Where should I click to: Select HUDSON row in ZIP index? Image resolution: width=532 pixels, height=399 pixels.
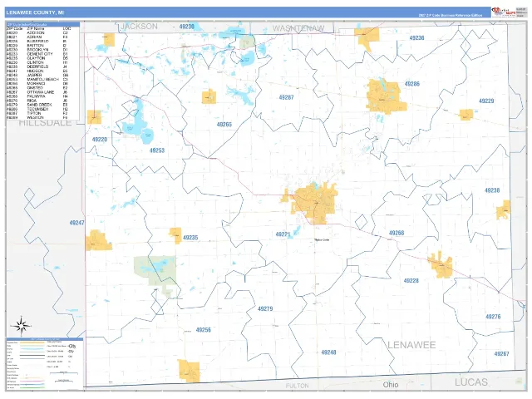[x=37, y=71]
